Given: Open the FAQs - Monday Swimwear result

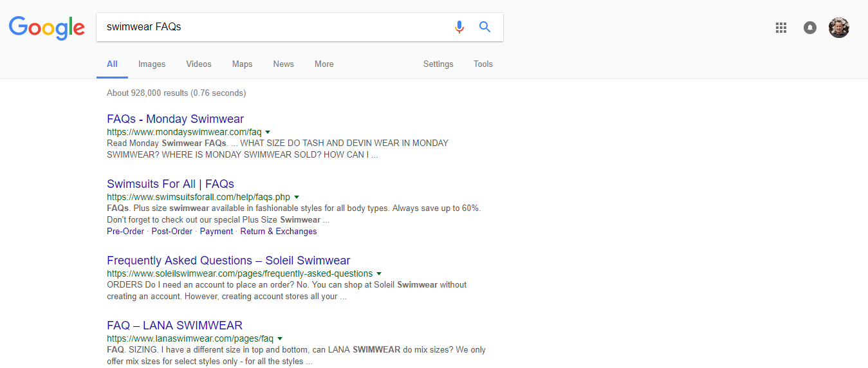Looking at the screenshot, I should click(x=175, y=119).
